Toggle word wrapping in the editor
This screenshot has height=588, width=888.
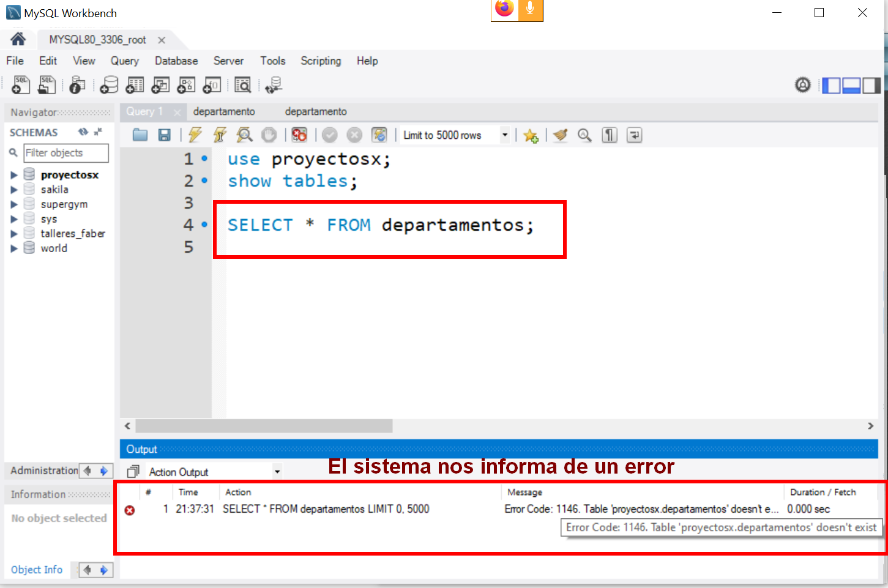(635, 135)
